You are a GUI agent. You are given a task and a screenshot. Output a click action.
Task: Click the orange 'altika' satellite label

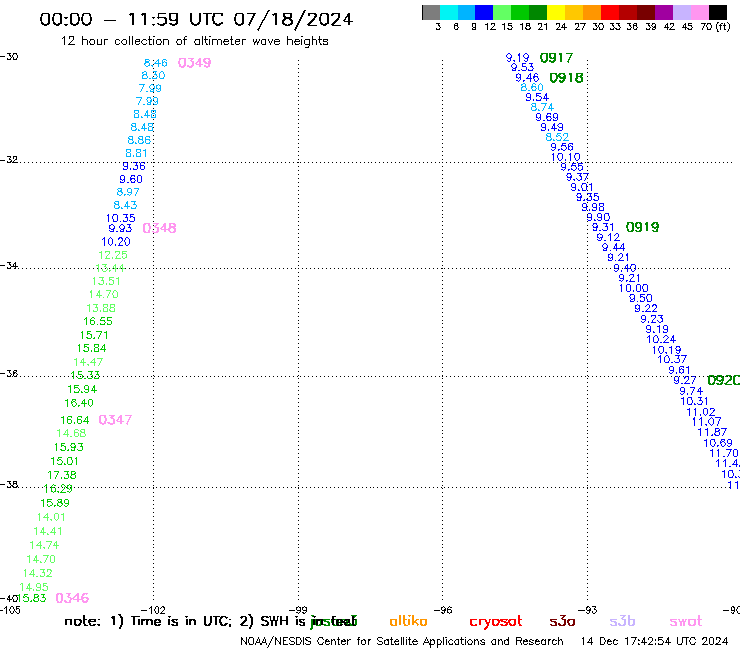408,621
